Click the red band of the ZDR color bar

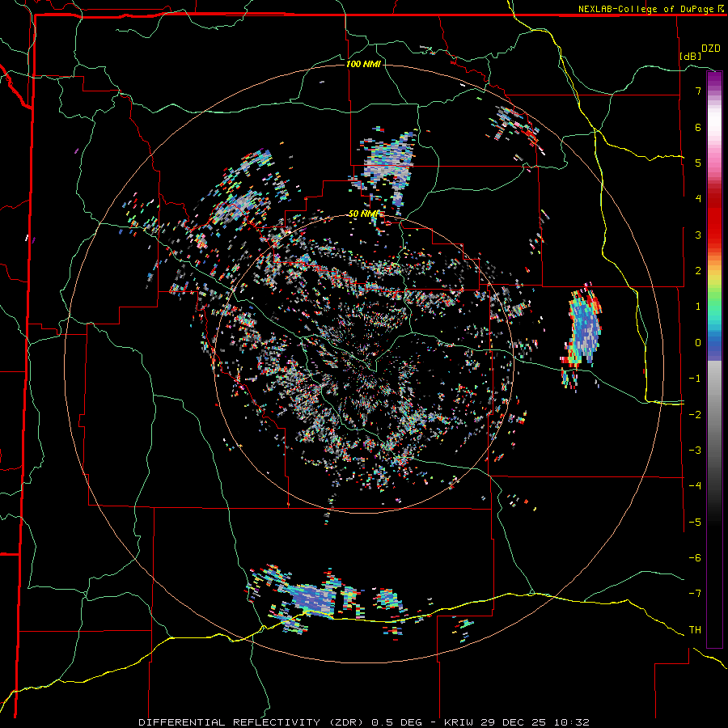(714, 216)
